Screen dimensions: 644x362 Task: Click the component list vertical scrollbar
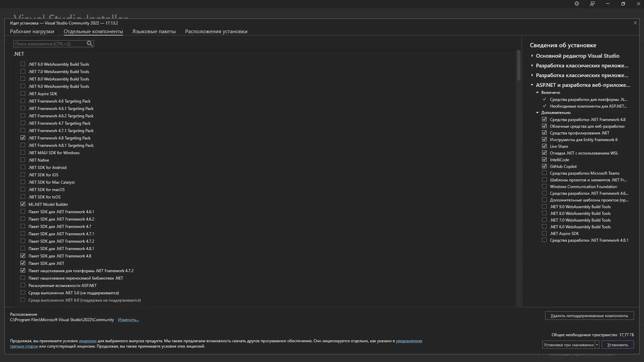519,65
